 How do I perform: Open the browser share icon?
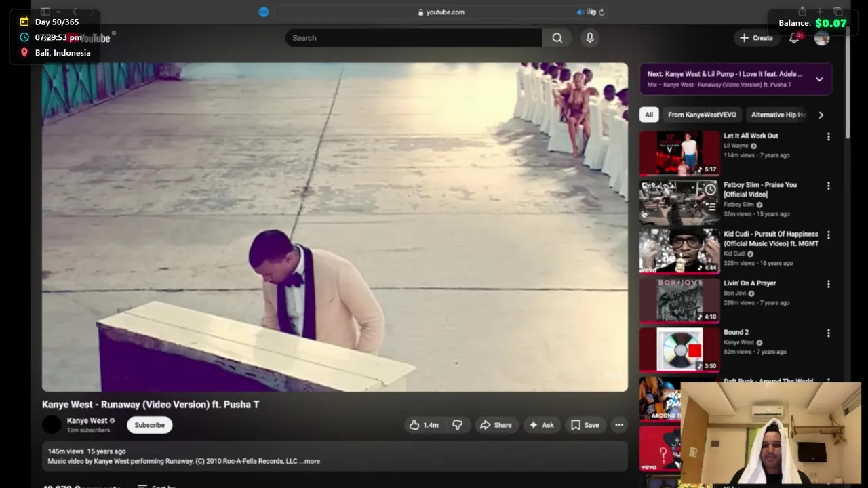802,12
